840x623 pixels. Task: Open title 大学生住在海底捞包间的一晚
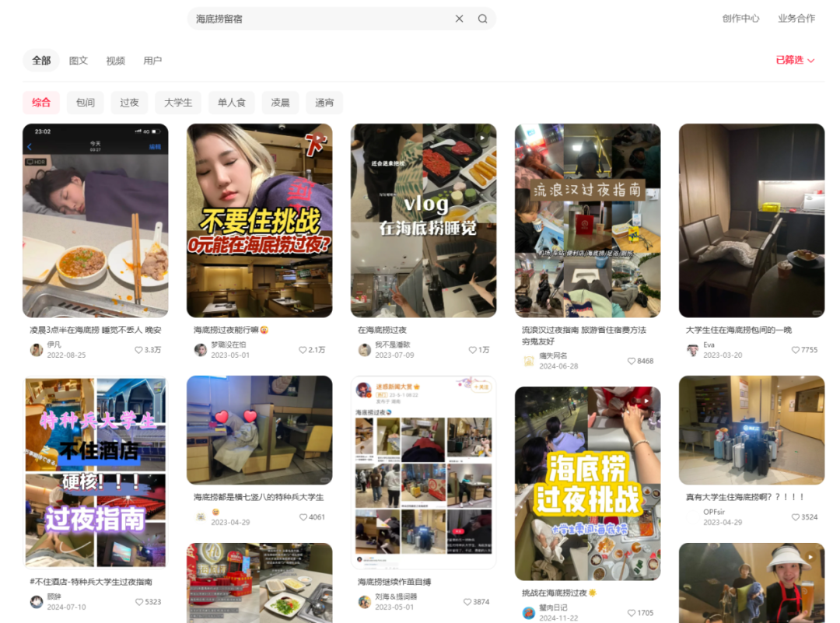[738, 330]
